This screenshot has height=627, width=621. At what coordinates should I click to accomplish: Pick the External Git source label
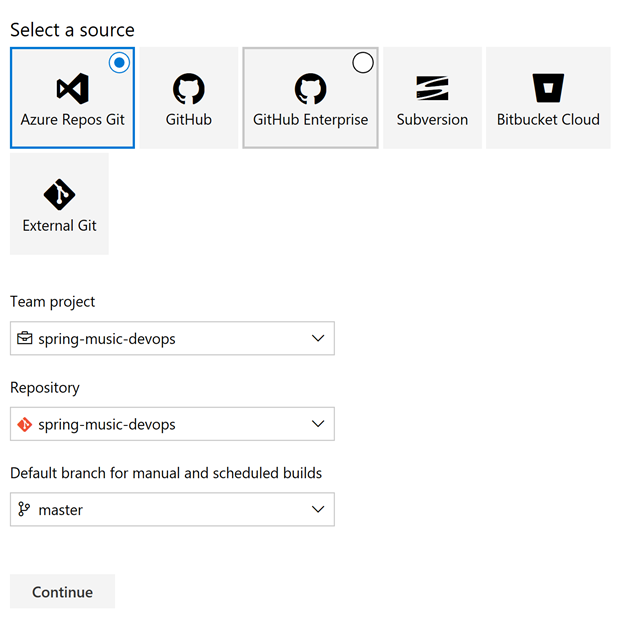(x=60, y=226)
